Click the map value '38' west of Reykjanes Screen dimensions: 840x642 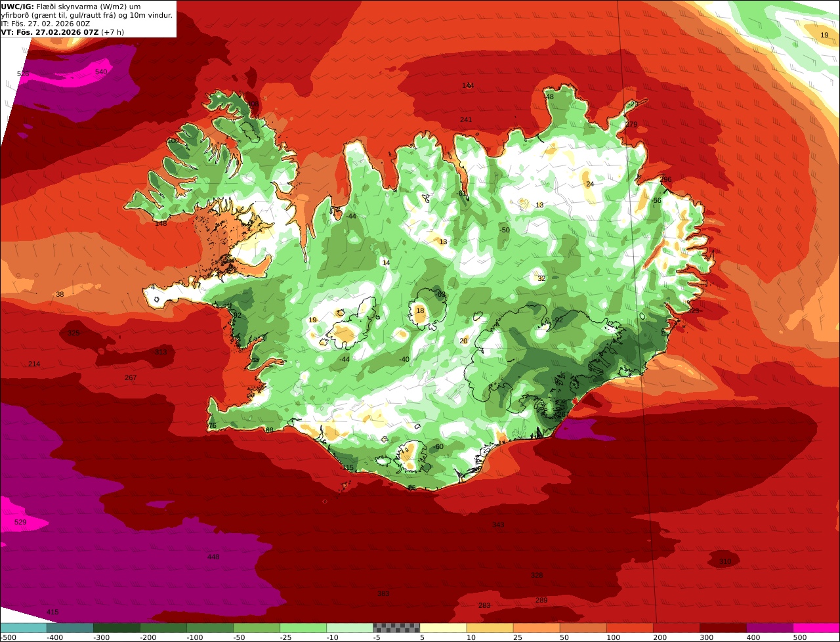coord(60,295)
